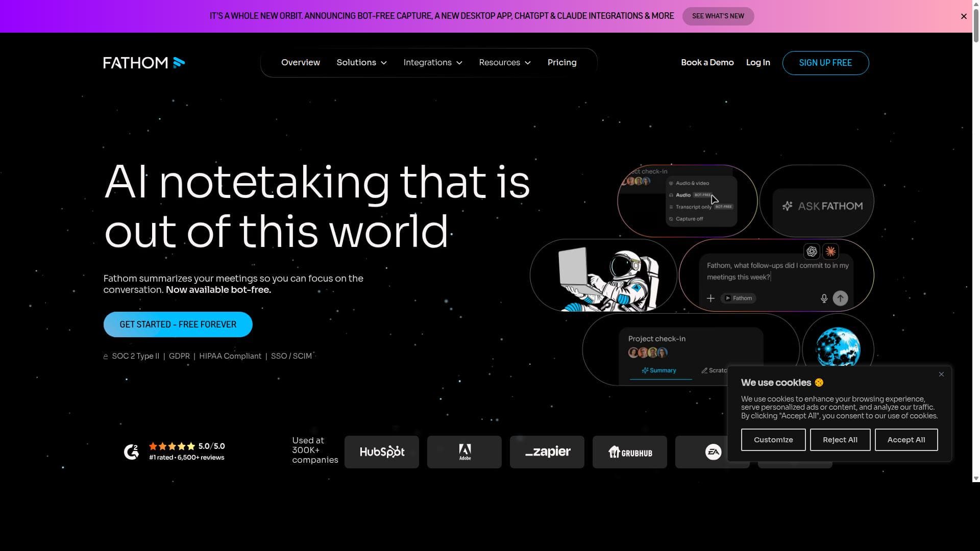Click Get Started - Free Forever

point(178,324)
